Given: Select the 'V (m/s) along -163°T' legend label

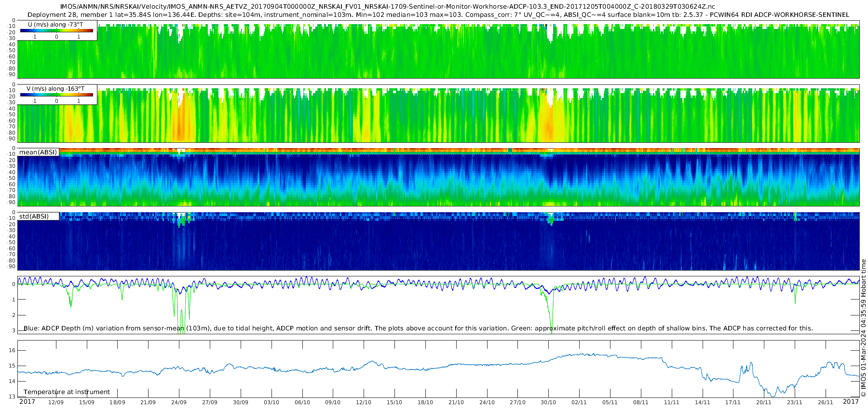Looking at the screenshot, I should click(x=55, y=89).
